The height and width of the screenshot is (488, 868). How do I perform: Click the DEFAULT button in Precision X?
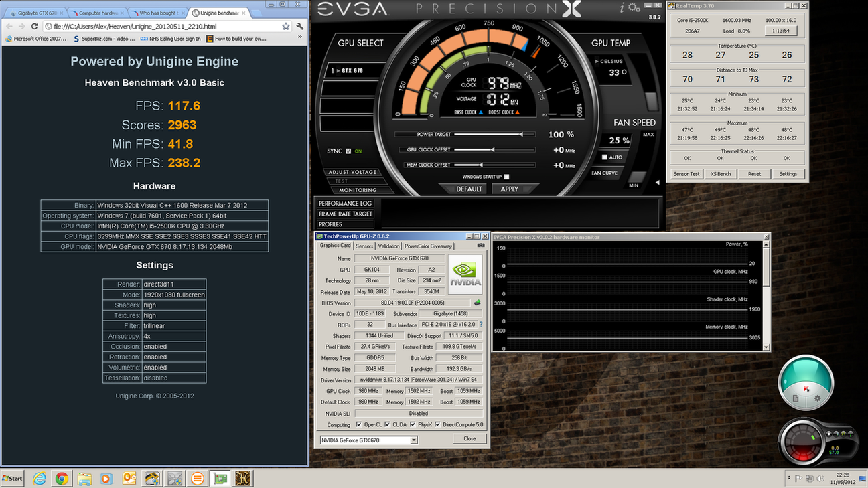pos(469,189)
